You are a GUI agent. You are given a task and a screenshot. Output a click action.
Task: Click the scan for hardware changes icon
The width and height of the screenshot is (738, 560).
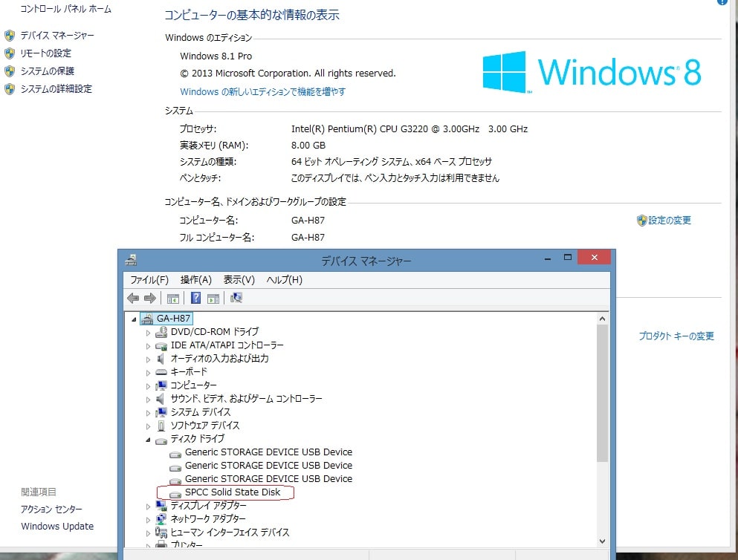pos(236,298)
